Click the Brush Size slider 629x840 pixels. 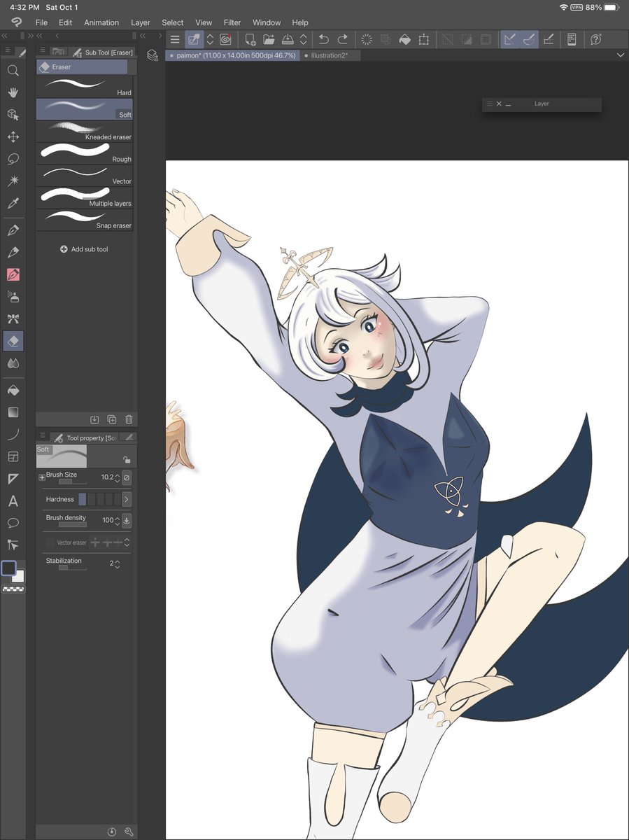pos(73,482)
